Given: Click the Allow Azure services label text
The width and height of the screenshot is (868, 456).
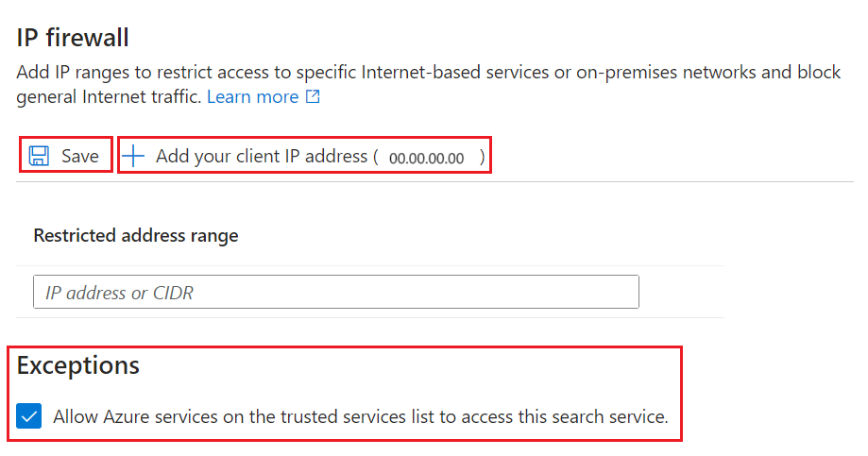Looking at the screenshot, I should coord(361,416).
